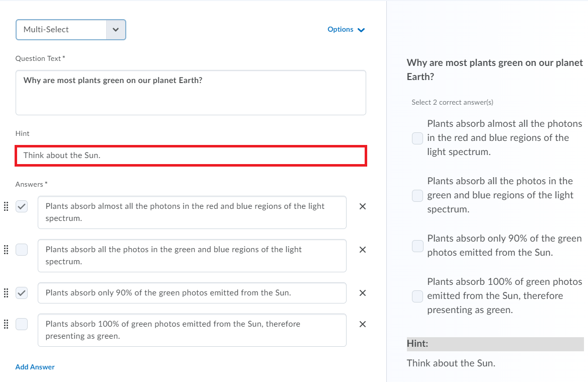Uncheck the first answer as correct
The width and height of the screenshot is (588, 382).
coord(22,206)
